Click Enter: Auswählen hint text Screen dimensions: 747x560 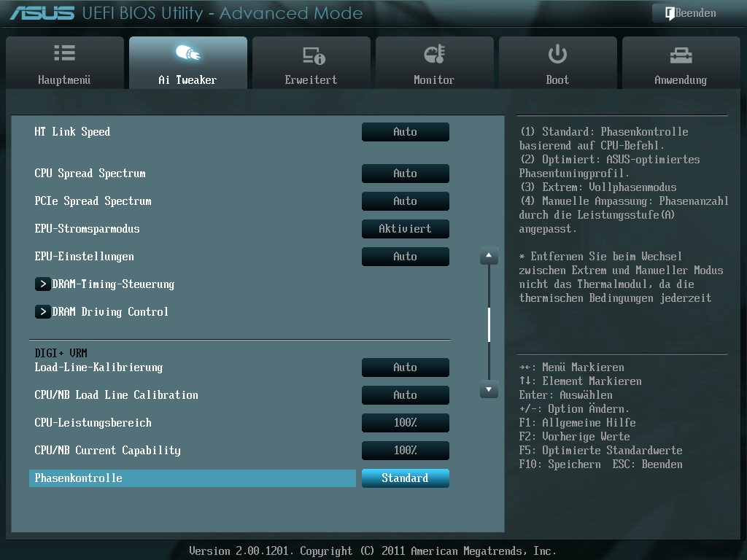566,395
